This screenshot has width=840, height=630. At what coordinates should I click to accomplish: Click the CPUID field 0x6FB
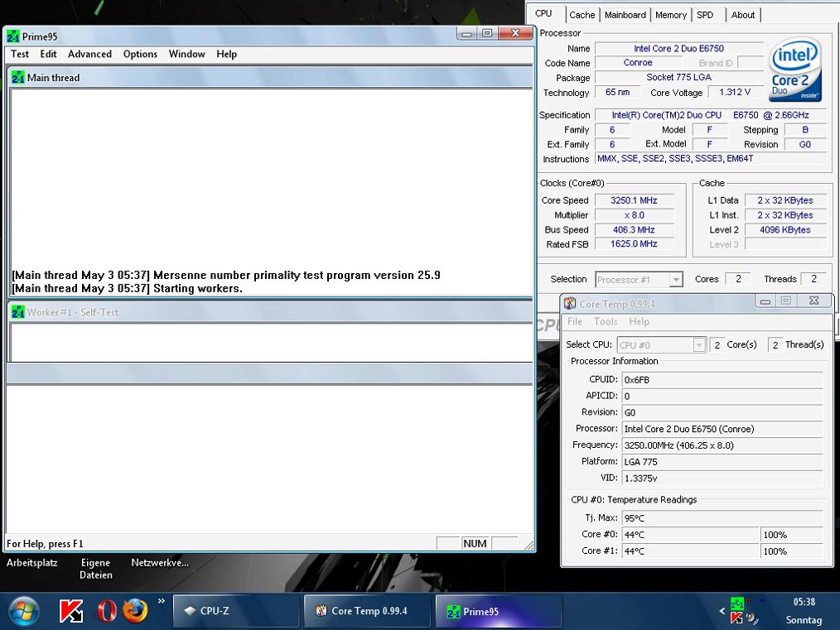pyautogui.click(x=722, y=380)
